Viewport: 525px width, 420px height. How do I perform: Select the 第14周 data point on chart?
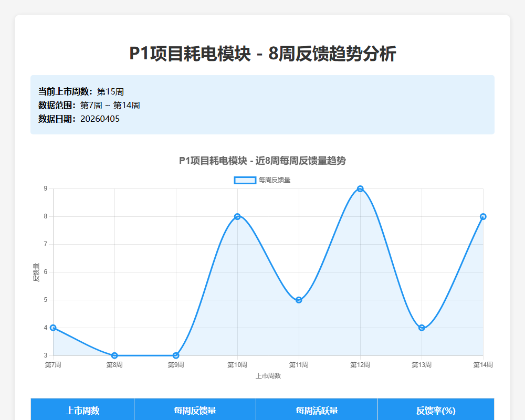483,216
